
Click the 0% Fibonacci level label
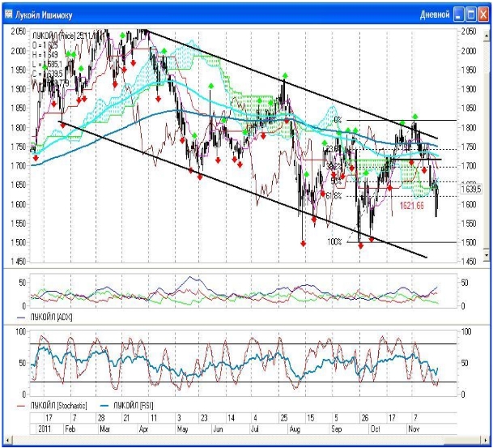point(338,120)
